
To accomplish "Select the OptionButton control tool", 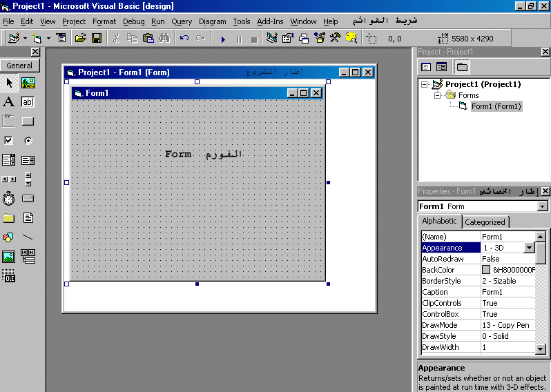I will [28, 141].
